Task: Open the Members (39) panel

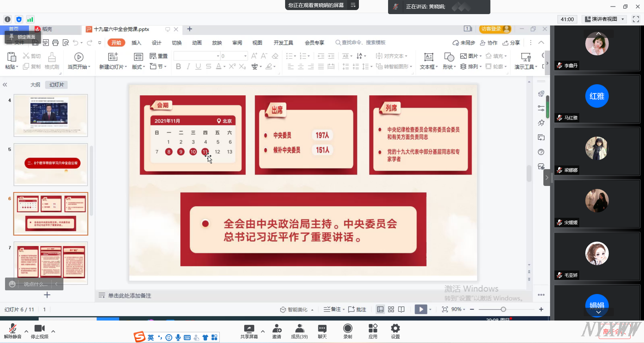Action: point(299,329)
